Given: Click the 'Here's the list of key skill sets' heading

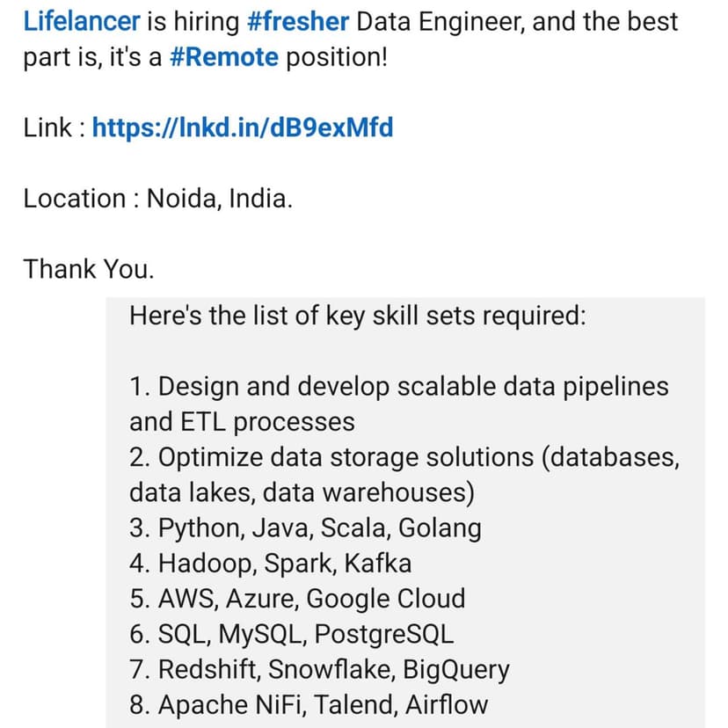Looking at the screenshot, I should point(357,316).
